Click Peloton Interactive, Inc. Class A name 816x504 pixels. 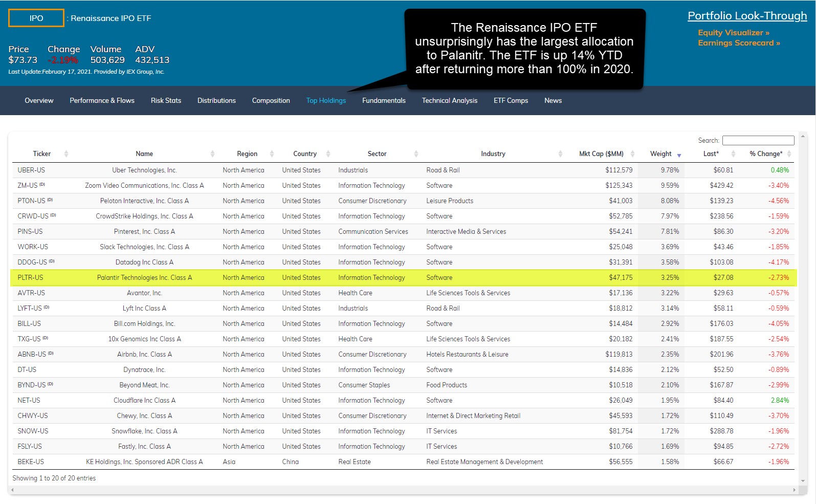click(144, 201)
